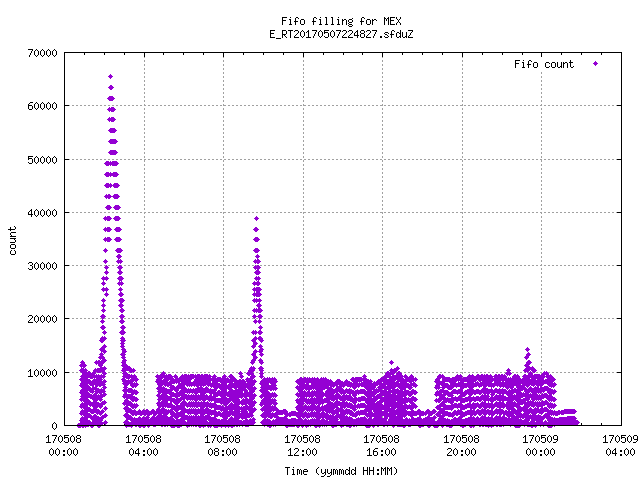Viewport: 640px width, 480px height.
Task: Click the 'Fifo count' legend label
Action: 544,64
